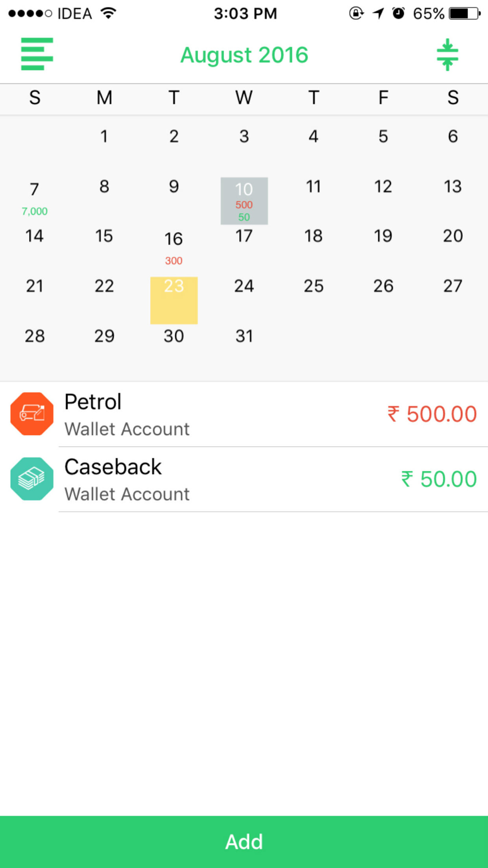Choose date 1 on the calendar
The height and width of the screenshot is (868, 488).
(104, 136)
